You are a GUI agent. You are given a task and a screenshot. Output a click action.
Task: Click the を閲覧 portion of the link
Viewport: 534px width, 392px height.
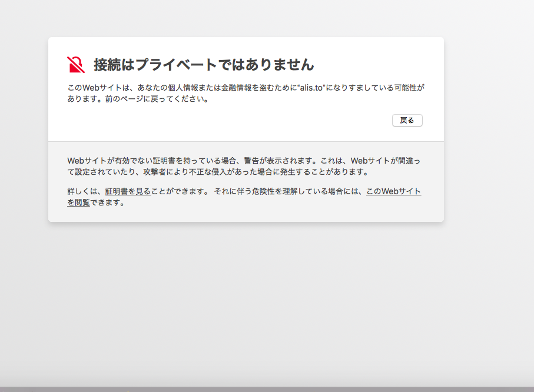pyautogui.click(x=79, y=202)
